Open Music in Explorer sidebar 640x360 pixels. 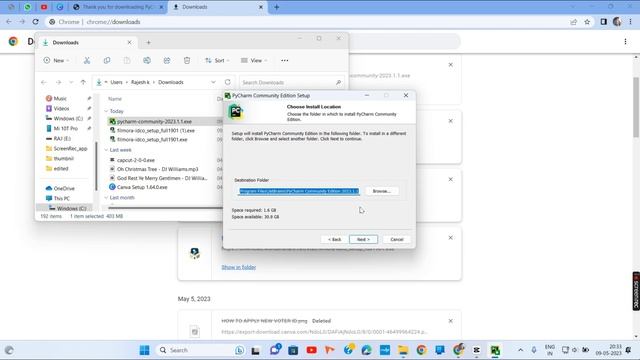tap(60, 98)
